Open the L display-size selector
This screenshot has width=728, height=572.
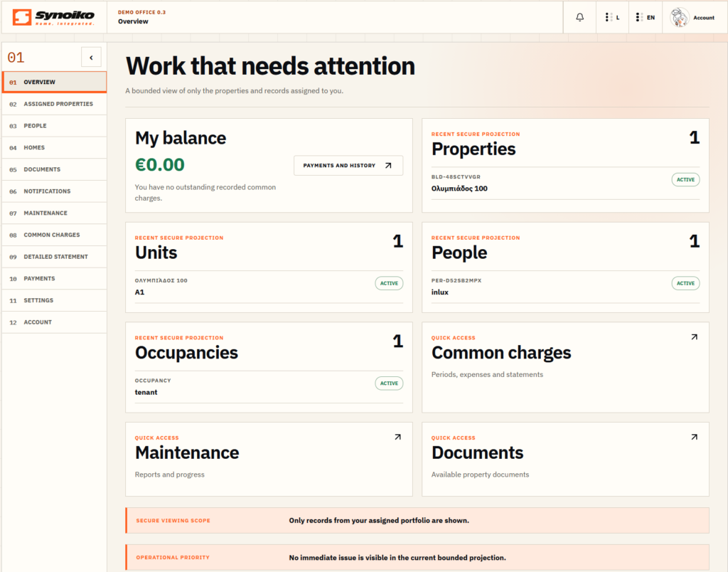click(x=612, y=17)
